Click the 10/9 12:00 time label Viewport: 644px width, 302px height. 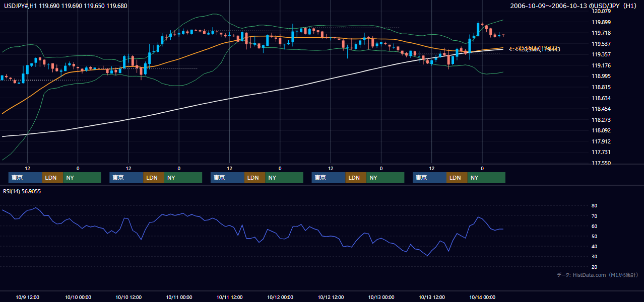click(28, 297)
